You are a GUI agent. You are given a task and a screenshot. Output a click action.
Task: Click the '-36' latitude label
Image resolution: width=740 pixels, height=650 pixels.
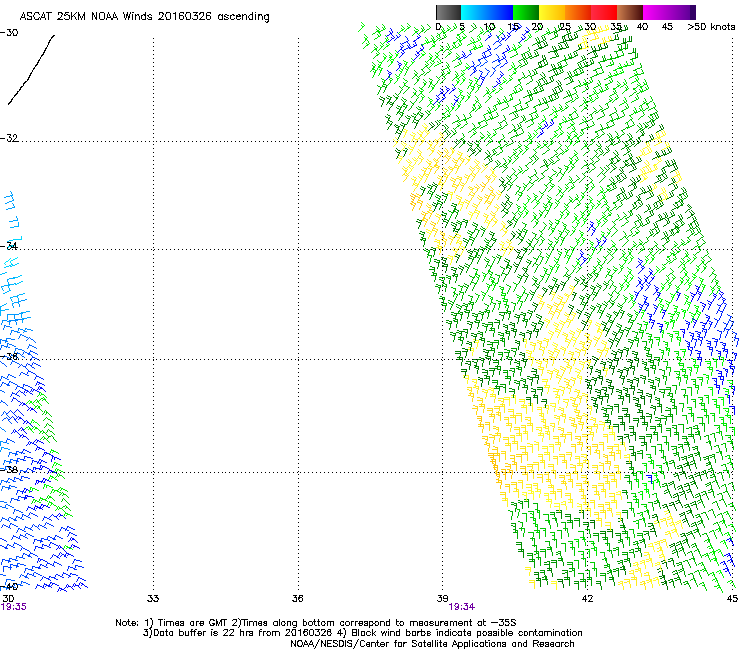click(9, 356)
